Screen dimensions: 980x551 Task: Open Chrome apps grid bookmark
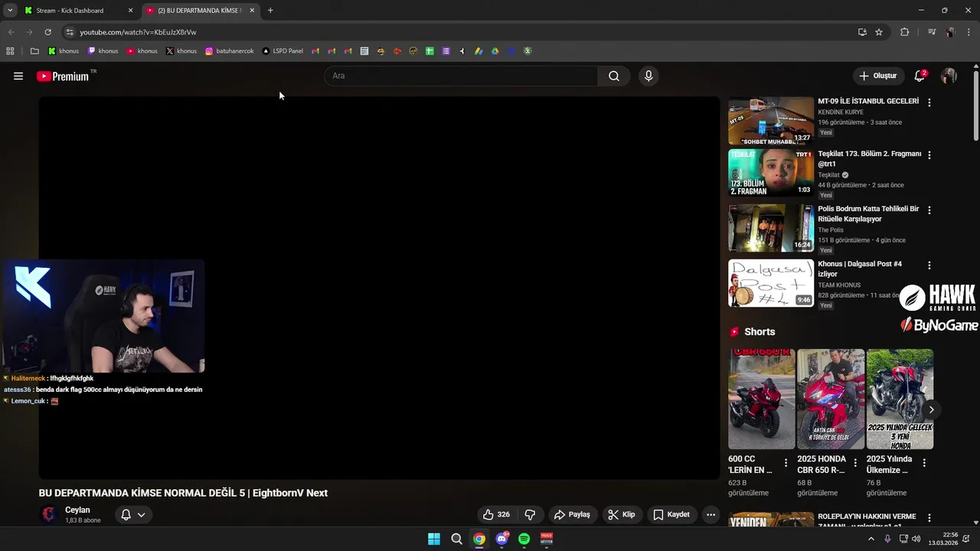(x=10, y=51)
